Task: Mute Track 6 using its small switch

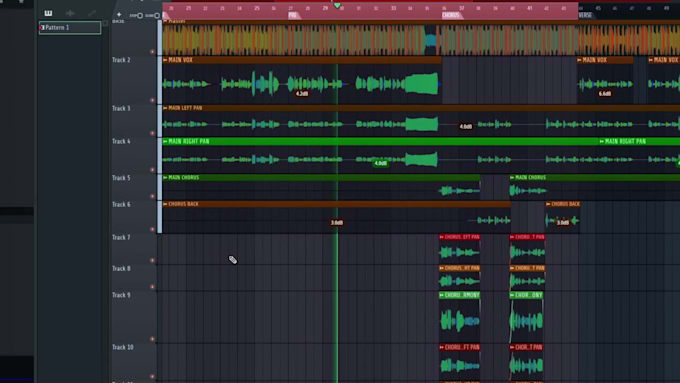Action: 152,229
